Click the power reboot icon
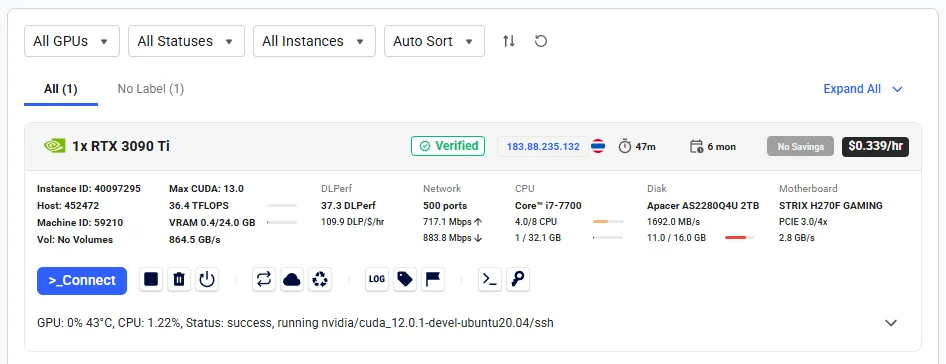 (x=207, y=279)
